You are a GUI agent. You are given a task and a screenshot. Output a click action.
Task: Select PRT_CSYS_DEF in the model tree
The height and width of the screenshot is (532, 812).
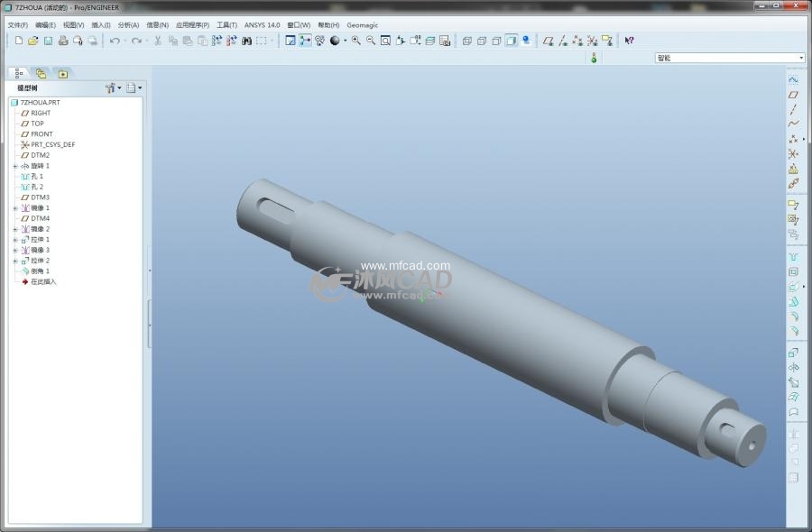[48, 145]
